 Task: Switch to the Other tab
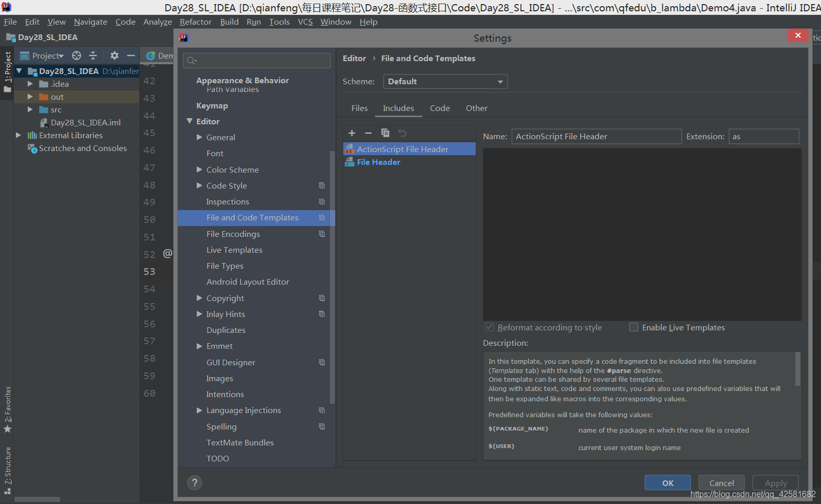tap(477, 108)
